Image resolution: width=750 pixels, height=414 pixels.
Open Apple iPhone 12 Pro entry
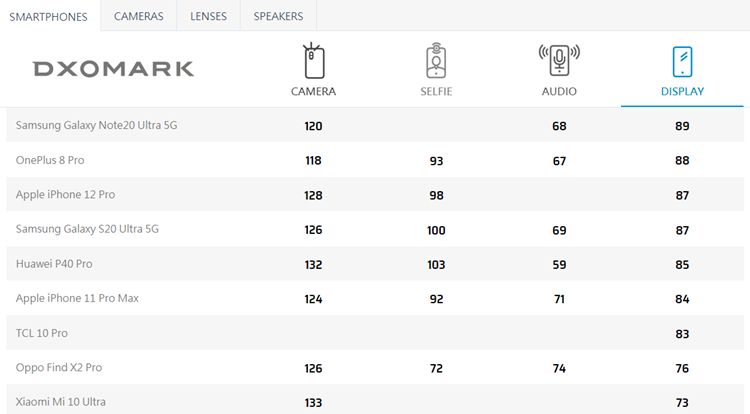[x=66, y=195]
